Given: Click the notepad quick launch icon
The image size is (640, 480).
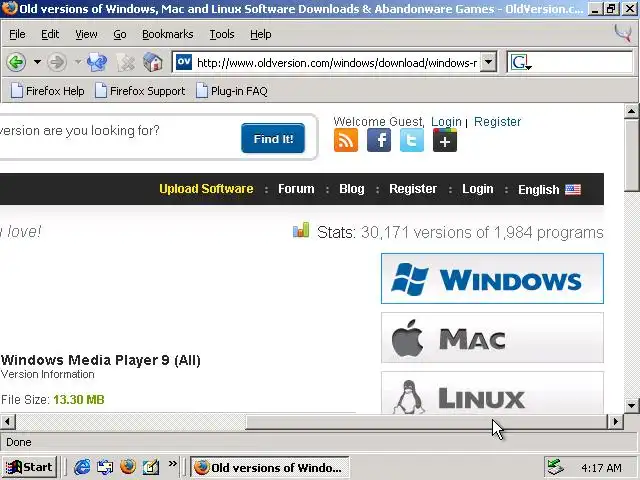Looking at the screenshot, I should [151, 467].
